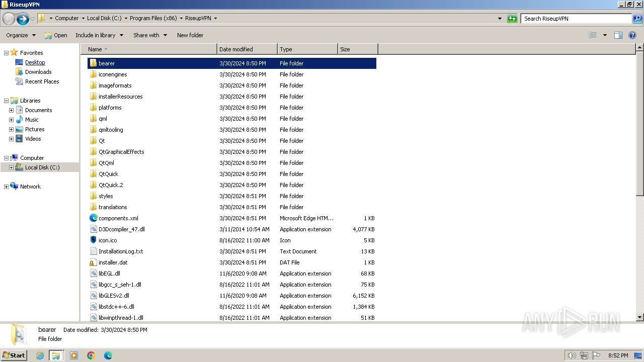The width and height of the screenshot is (644, 362).
Task: Click the network tray icon
Action: tap(584, 355)
